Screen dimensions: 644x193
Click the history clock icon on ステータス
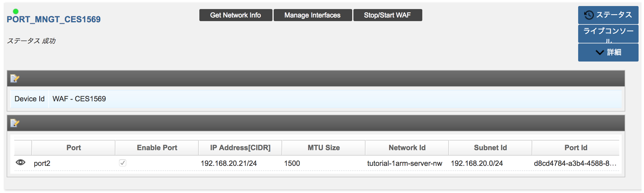click(589, 15)
